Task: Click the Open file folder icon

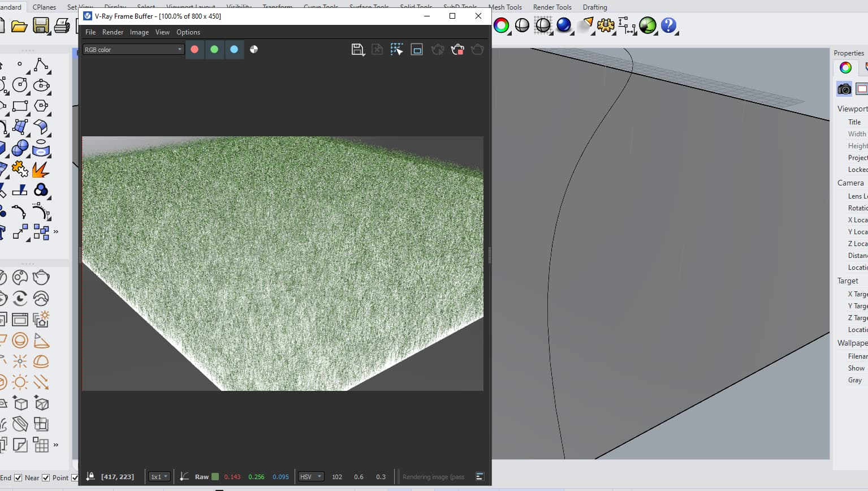Action: tap(19, 26)
